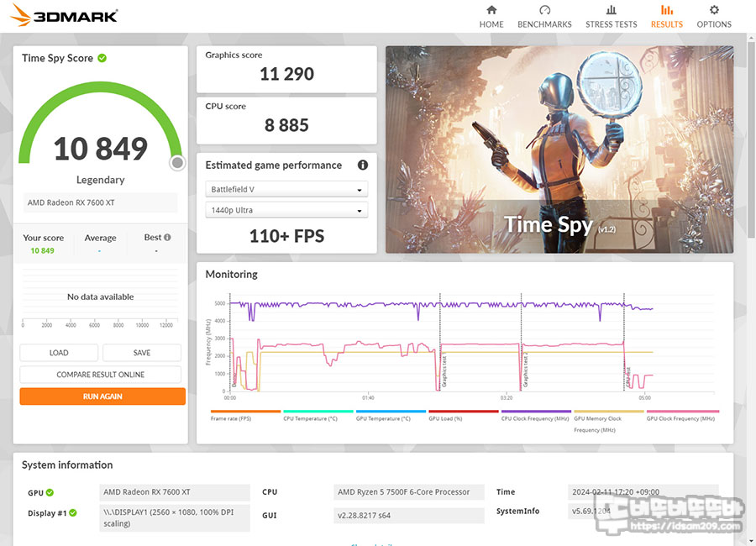The image size is (756, 546).
Task: Switch to BENCHMARKS tab label
Action: pos(544,24)
